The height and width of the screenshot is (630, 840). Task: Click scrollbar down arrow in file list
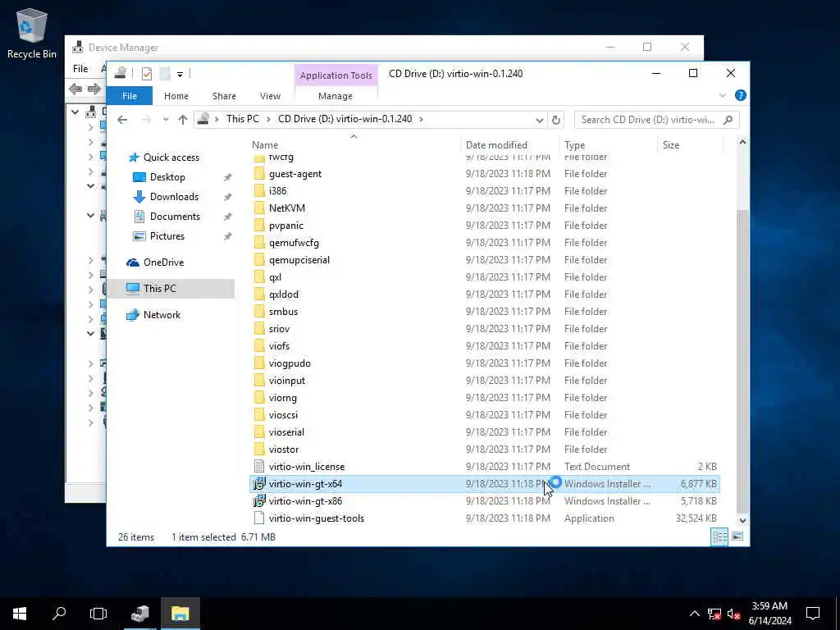click(x=742, y=520)
